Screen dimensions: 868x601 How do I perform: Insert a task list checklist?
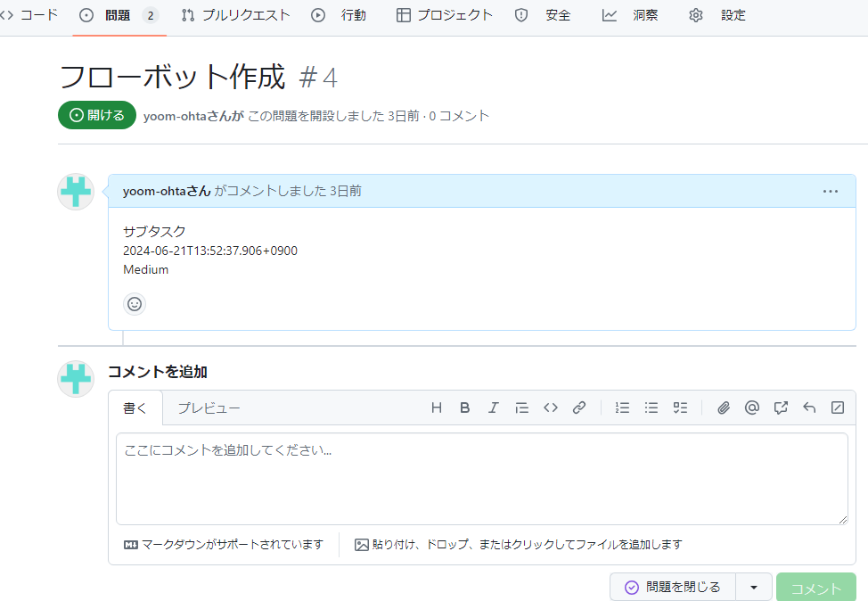(x=680, y=408)
